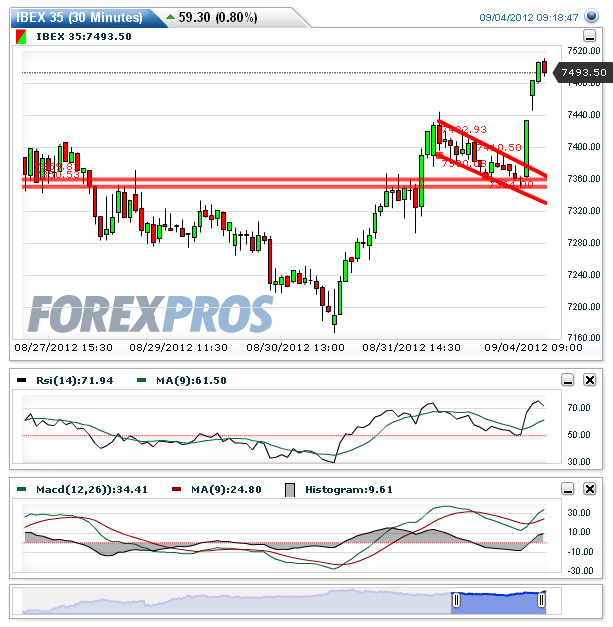This screenshot has height=627, width=613.
Task: Click the RSI MA(9):61.50 legend label
Action: 191,380
